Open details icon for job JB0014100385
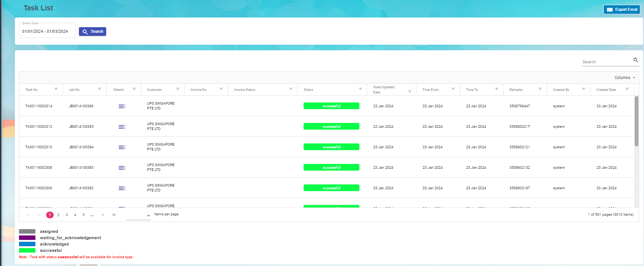Image resolution: width=644 pixels, height=266 pixels. tap(122, 127)
